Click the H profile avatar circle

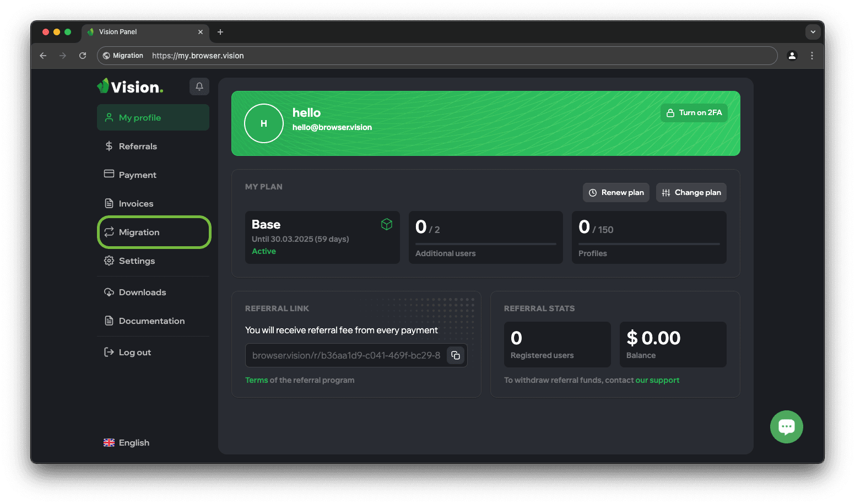[263, 123]
